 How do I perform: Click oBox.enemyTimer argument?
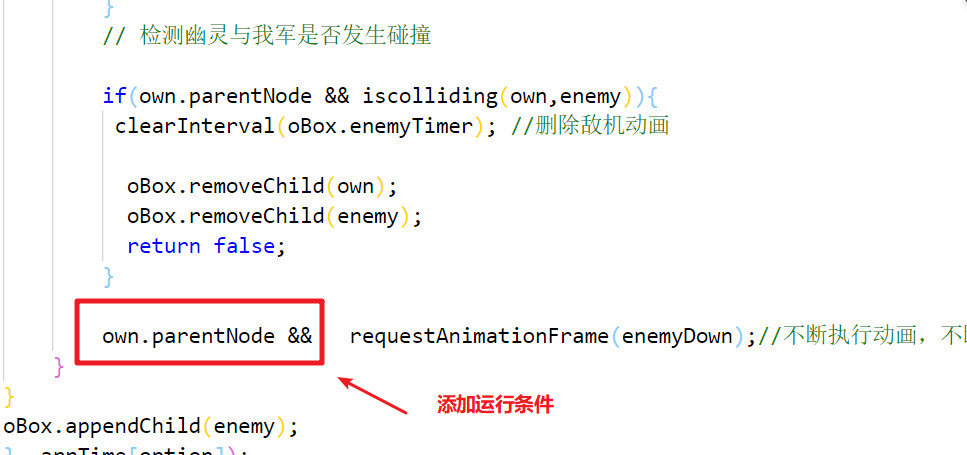(x=380, y=126)
